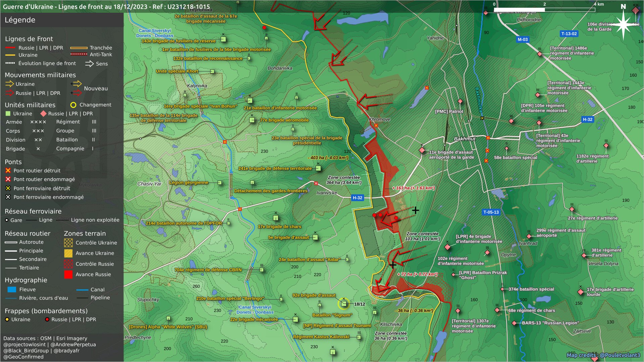Screen dimensions: 644x362
Task: Click the 68e régiment de chars diamond
Action: 497,310
